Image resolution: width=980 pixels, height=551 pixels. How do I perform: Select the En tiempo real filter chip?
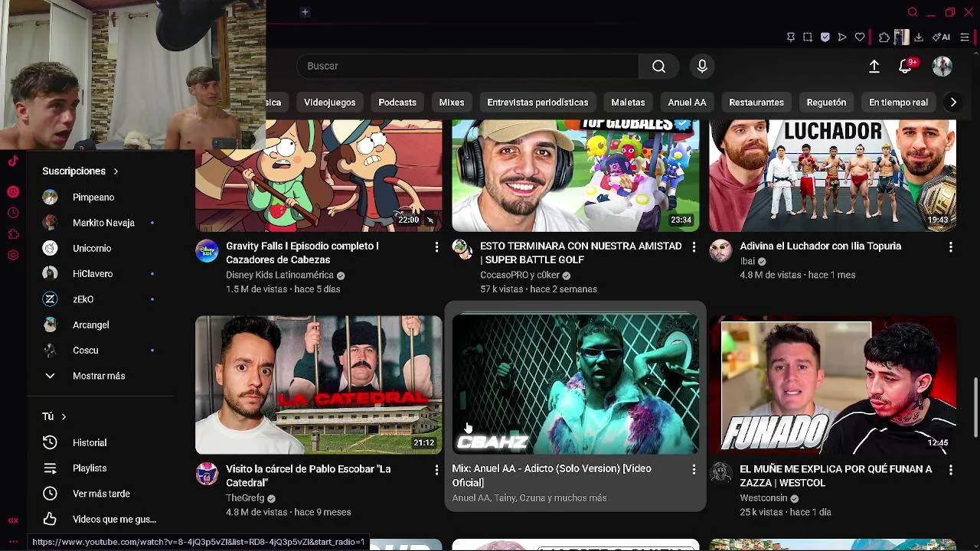point(898,102)
